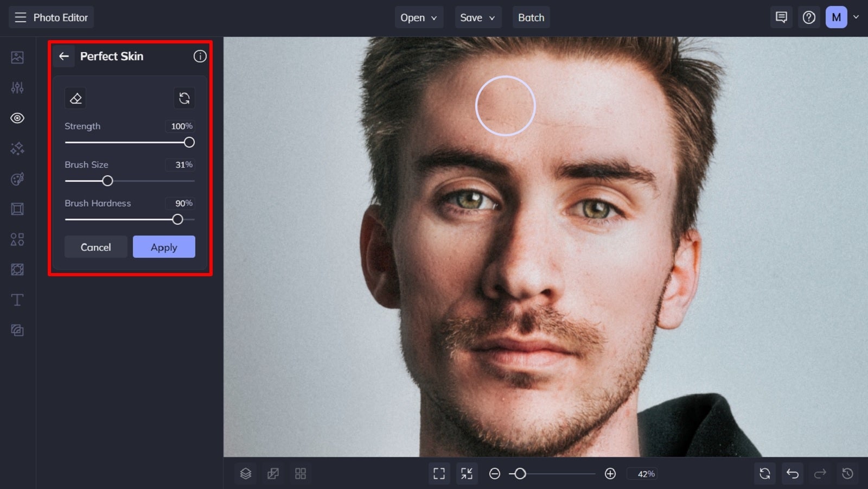Expand the Open dropdown
The image size is (868, 489).
tap(419, 17)
